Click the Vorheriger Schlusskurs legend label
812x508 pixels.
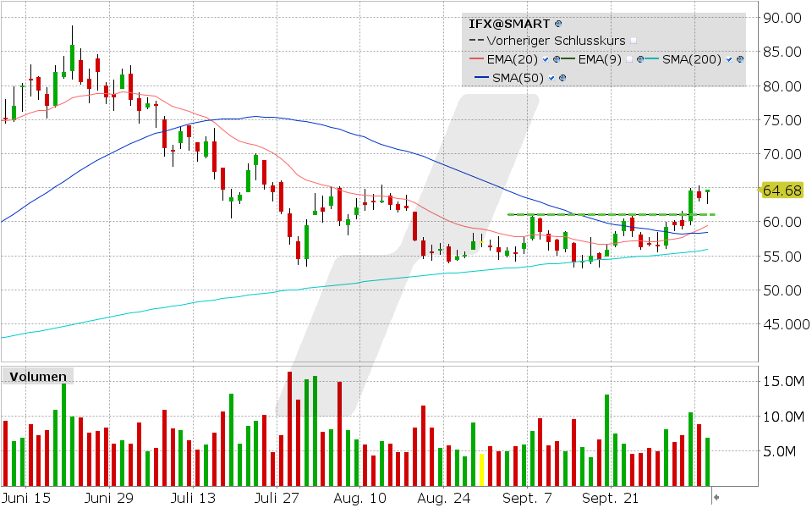(x=557, y=41)
